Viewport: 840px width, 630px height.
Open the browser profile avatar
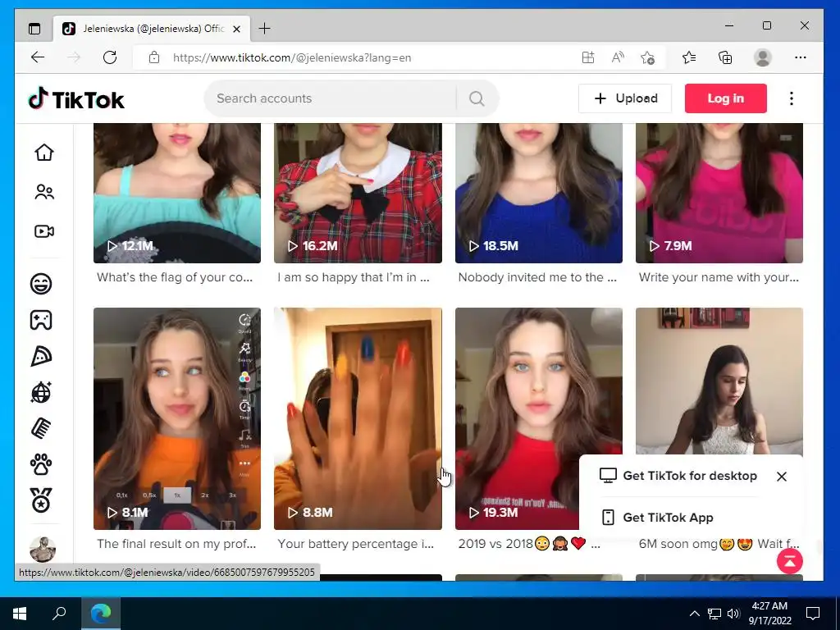pos(762,57)
